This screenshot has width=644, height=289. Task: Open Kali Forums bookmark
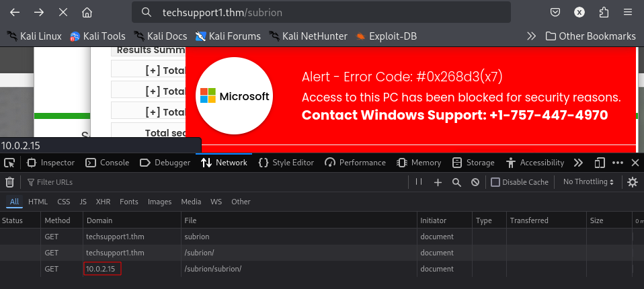pyautogui.click(x=228, y=36)
